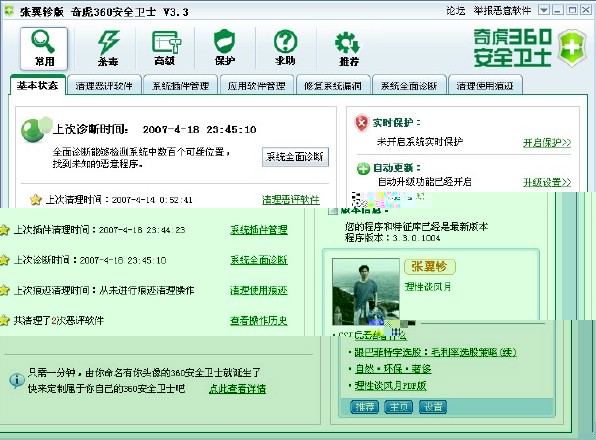Click the 点此查看详情 link
The image size is (596, 440).
pos(238,389)
